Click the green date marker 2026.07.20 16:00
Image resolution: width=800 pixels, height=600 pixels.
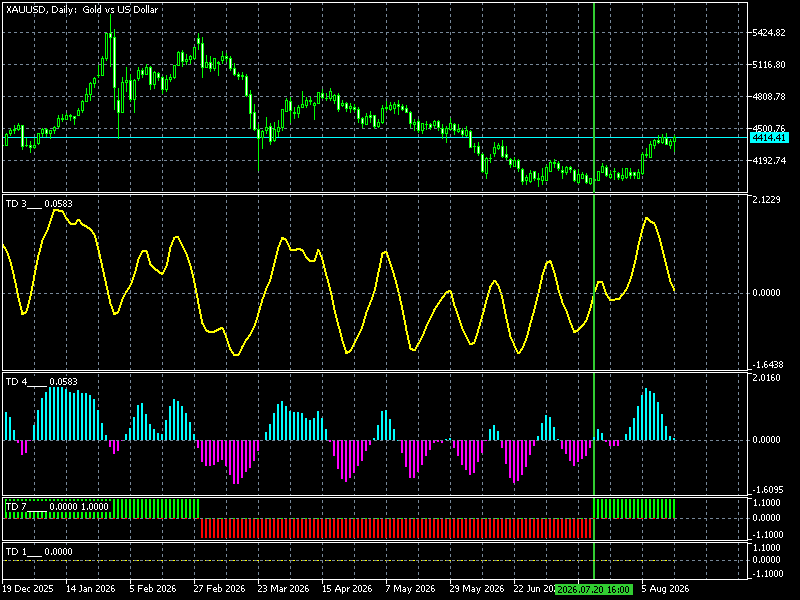coord(593,590)
